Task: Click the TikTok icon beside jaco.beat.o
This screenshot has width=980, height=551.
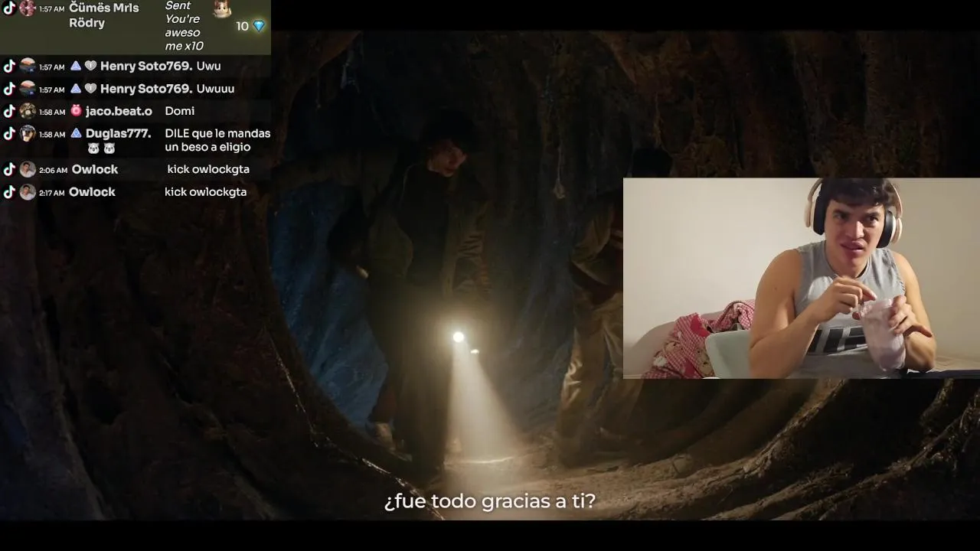Action: pos(9,110)
